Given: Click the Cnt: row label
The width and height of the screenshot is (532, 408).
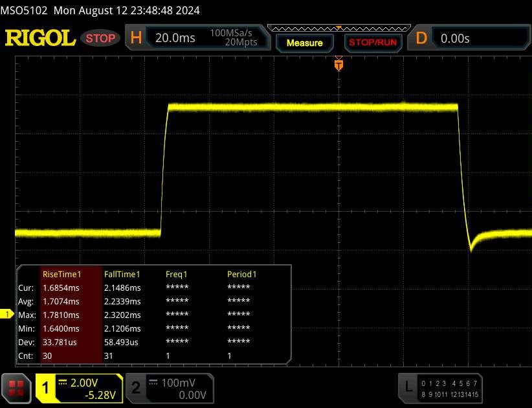Looking at the screenshot, I should coord(25,356).
